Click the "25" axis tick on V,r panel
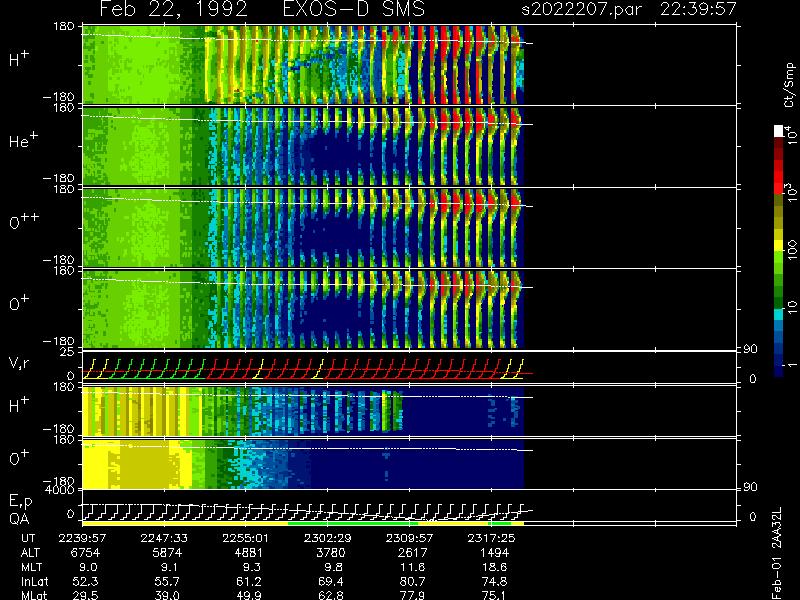Viewport: 800px width, 600px height. (x=69, y=351)
